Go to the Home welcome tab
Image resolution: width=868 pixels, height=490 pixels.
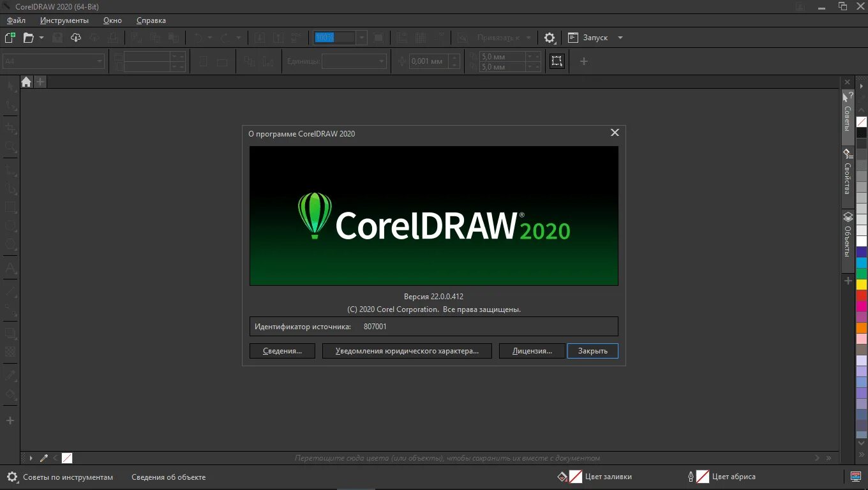click(x=26, y=82)
